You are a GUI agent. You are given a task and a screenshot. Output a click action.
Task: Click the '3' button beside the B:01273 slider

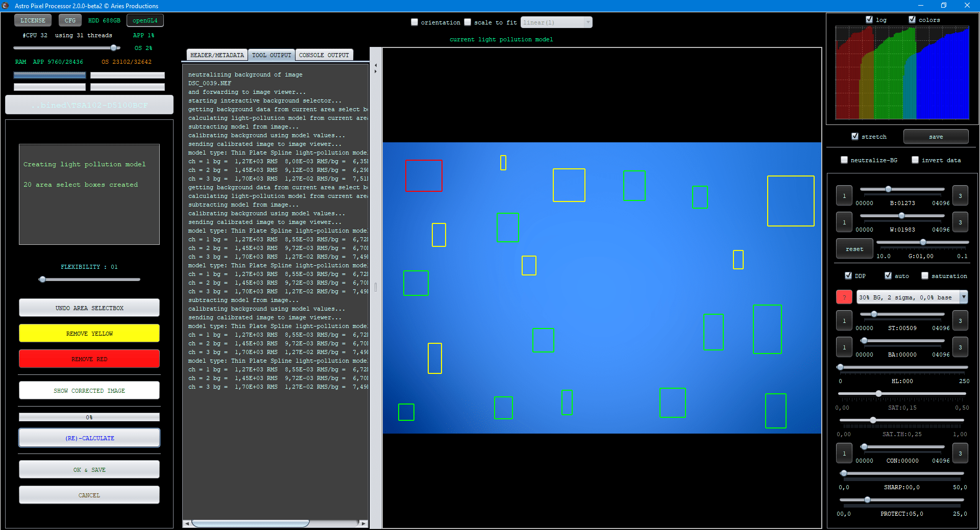coord(960,196)
